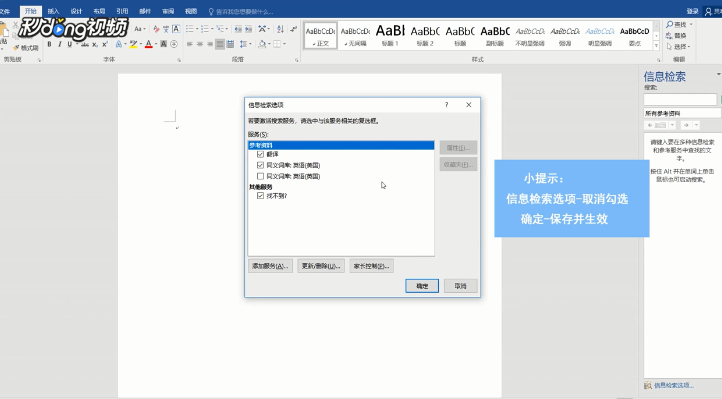Increase paragraph indent

pos(249,29)
